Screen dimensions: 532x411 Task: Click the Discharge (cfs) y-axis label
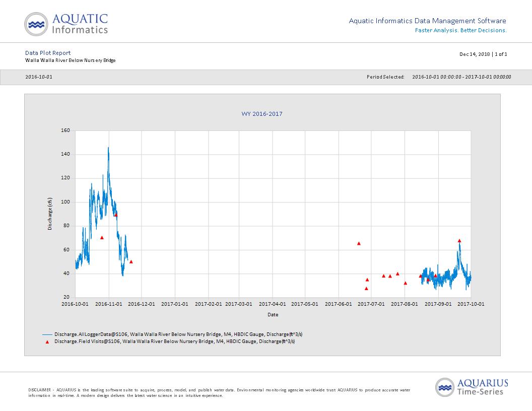click(x=50, y=214)
